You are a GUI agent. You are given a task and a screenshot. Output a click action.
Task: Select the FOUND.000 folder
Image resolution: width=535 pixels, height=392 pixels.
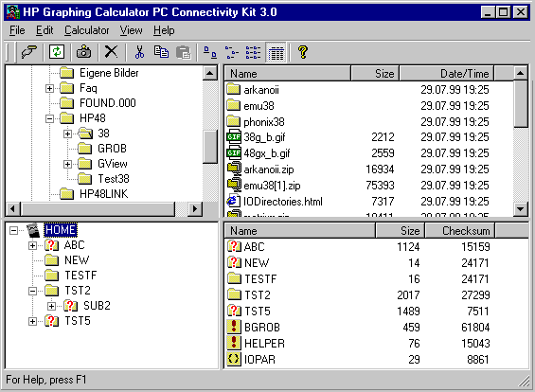coord(108,102)
